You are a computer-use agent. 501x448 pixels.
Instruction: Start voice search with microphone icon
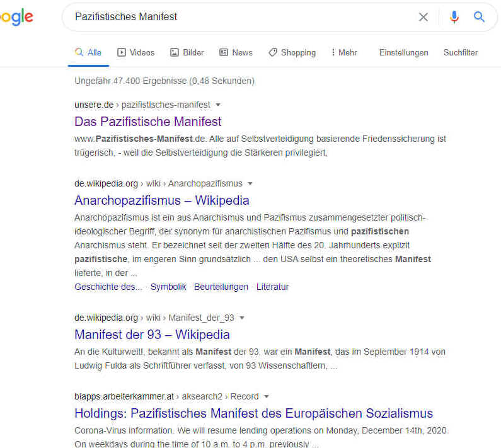pyautogui.click(x=454, y=17)
